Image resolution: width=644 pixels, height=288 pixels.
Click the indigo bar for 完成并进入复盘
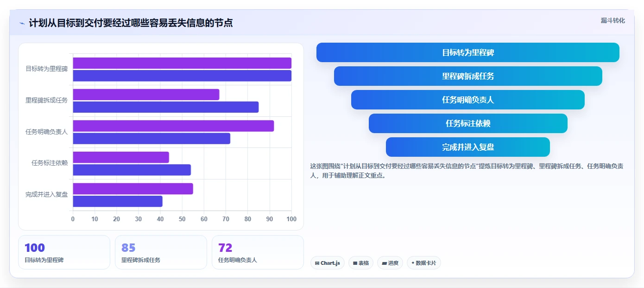[x=118, y=201]
